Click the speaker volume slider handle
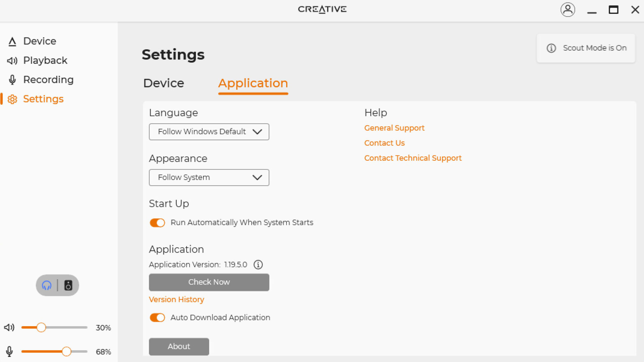Image resolution: width=644 pixels, height=362 pixels. [41, 327]
